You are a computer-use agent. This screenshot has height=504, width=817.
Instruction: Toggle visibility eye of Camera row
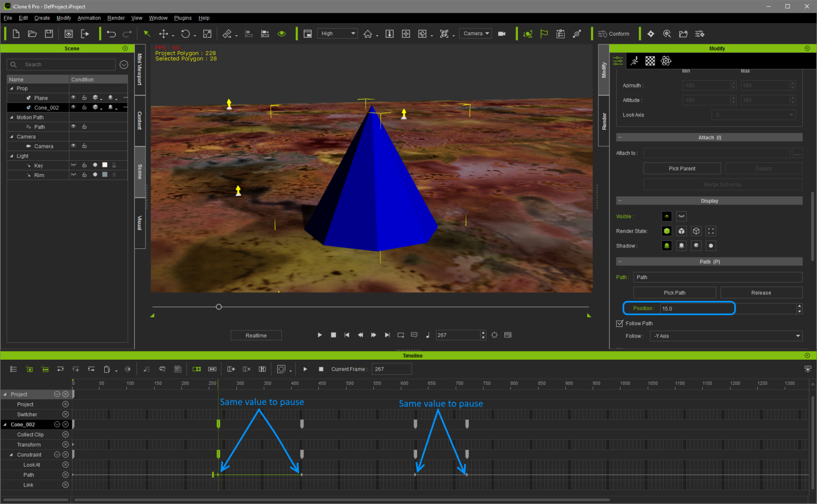pyautogui.click(x=74, y=146)
